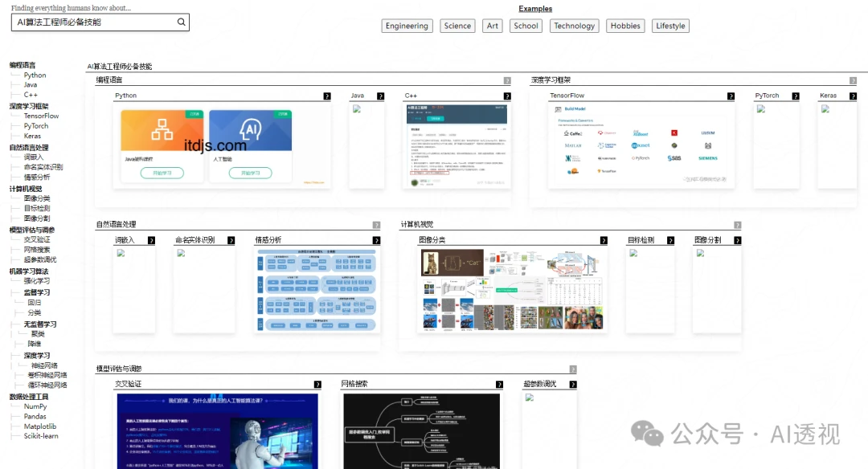The height and width of the screenshot is (469, 868).
Task: Select 深度学习 in the sidebar tree
Action: pyautogui.click(x=36, y=357)
